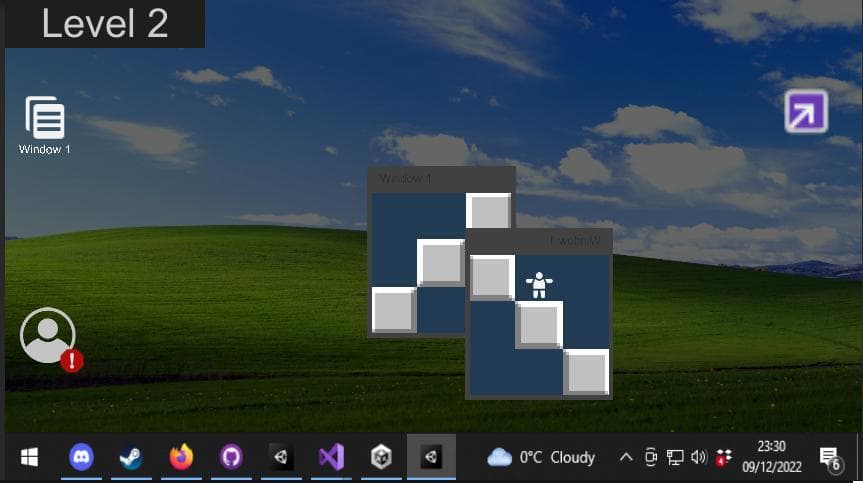Open GitHub Desktop from the taskbar

tap(231, 457)
